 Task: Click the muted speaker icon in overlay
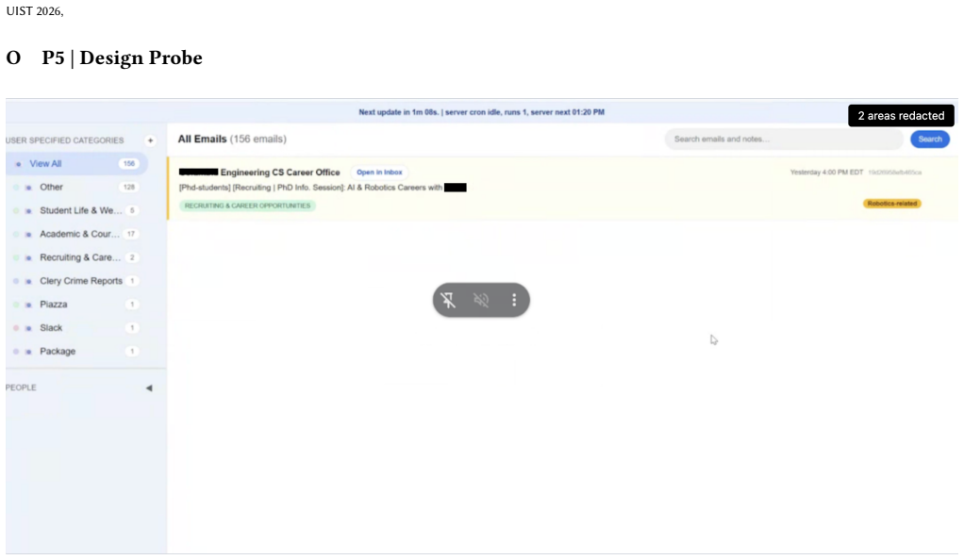(481, 300)
